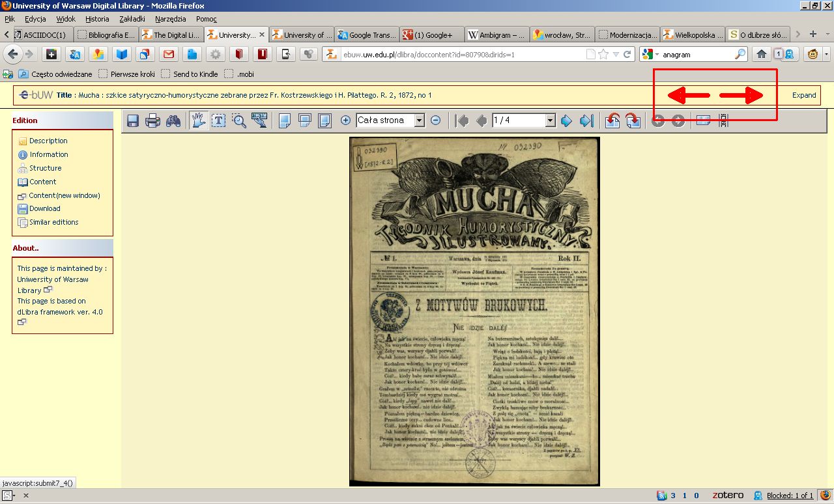Go to next page with blue arrow
Image resolution: width=834 pixels, height=504 pixels.
coord(566,120)
